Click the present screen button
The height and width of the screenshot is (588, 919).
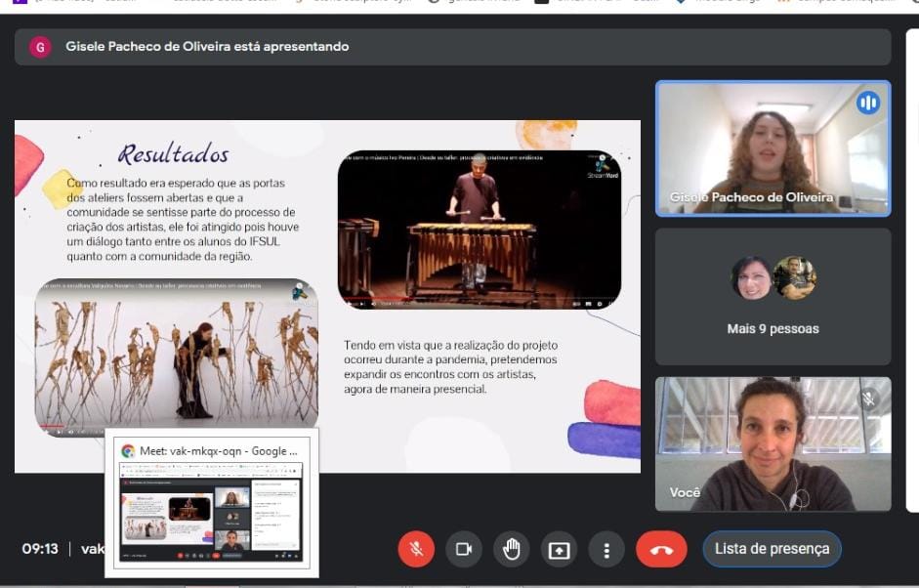pyautogui.click(x=559, y=550)
